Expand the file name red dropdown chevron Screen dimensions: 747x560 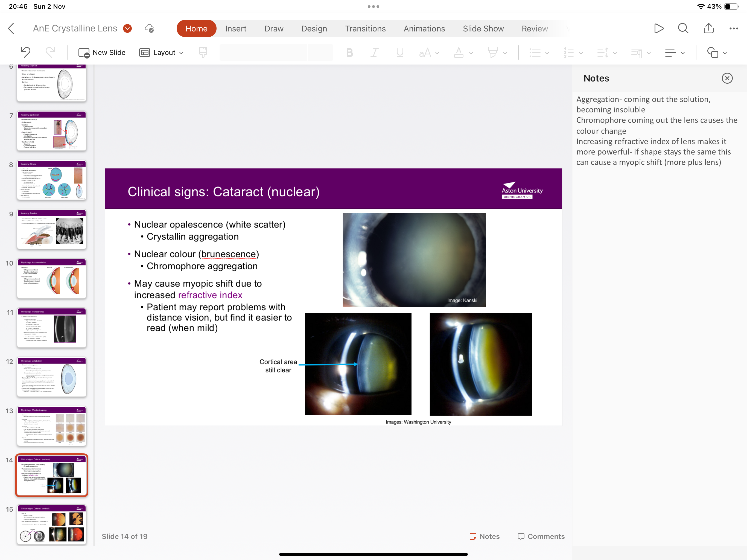[127, 28]
